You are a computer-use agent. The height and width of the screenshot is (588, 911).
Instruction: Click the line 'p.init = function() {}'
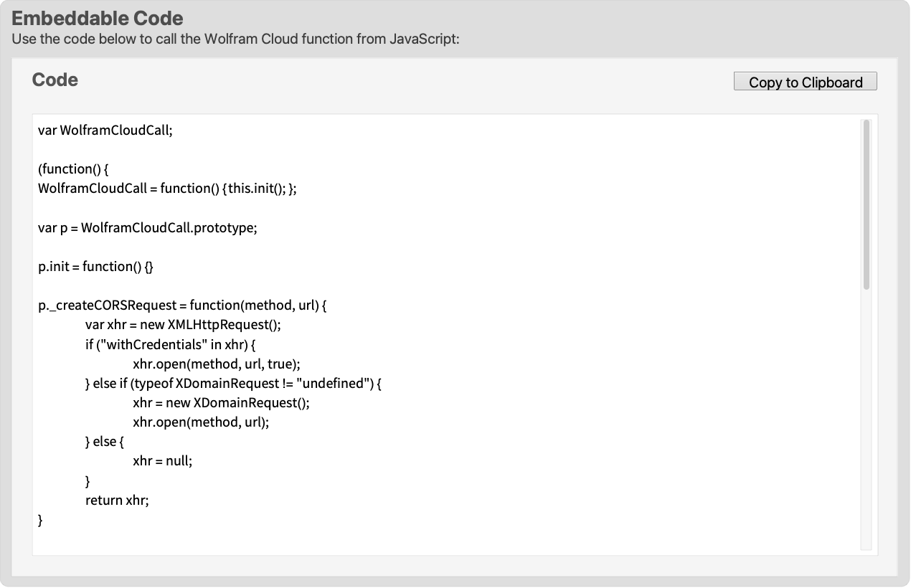(x=94, y=266)
